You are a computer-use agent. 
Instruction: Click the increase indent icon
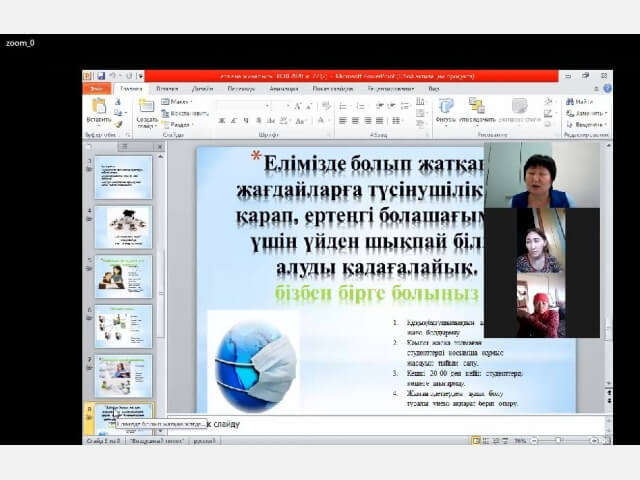pos(391,107)
